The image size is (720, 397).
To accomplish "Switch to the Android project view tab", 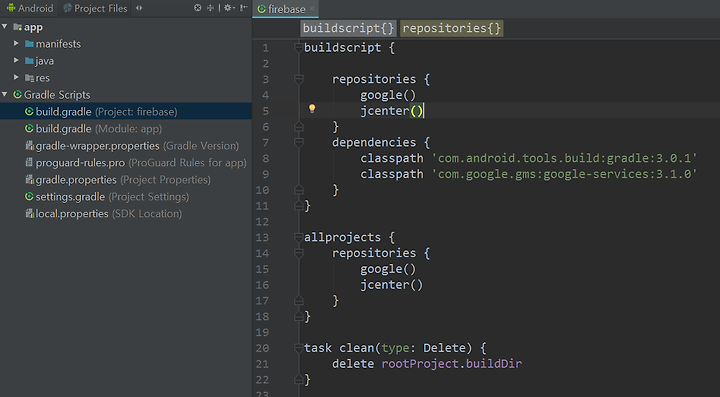I will (30, 8).
